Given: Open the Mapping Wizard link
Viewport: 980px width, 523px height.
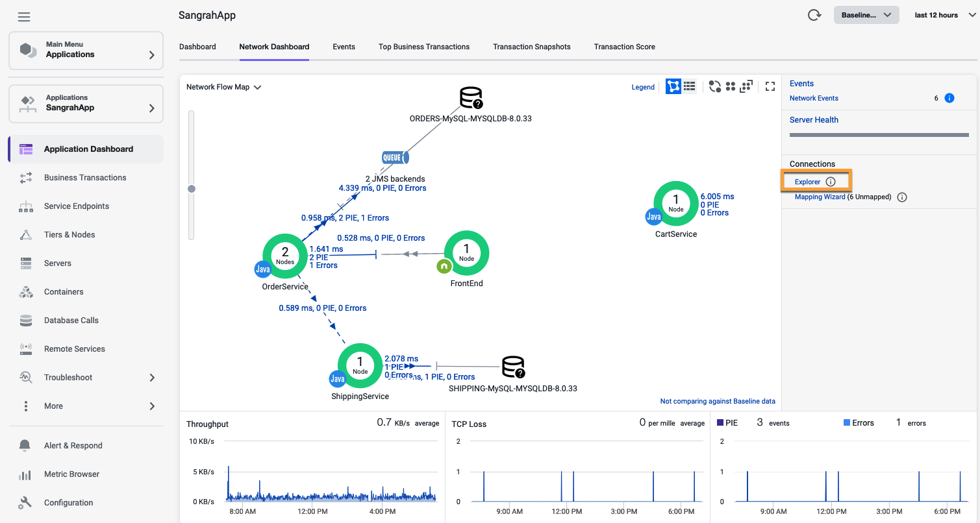Looking at the screenshot, I should tap(820, 197).
